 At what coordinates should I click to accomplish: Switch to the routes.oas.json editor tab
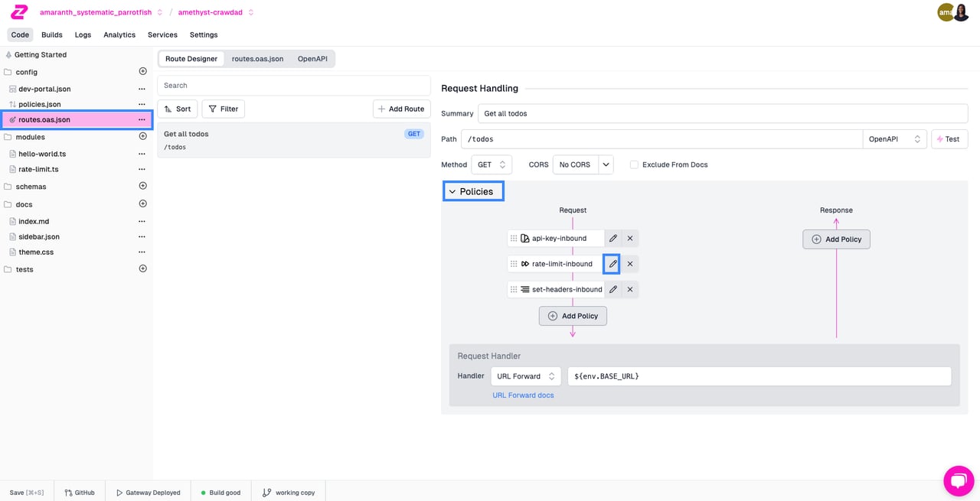258,58
